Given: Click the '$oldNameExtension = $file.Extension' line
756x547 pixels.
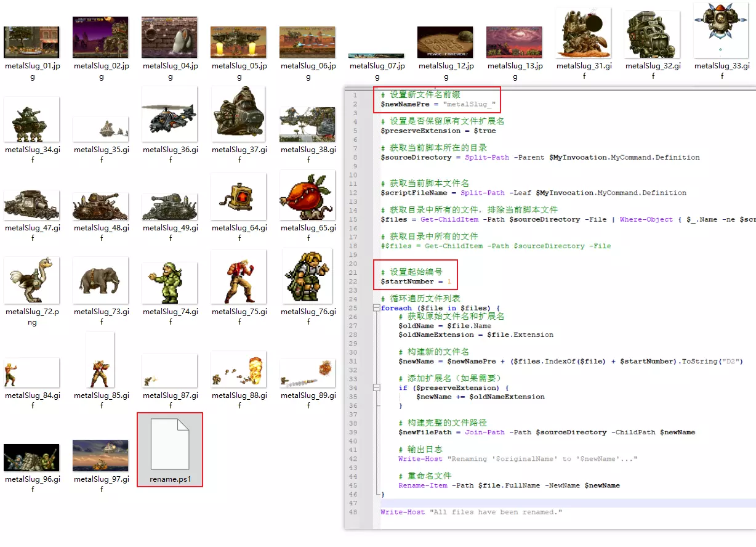Looking at the screenshot, I should tap(475, 334).
